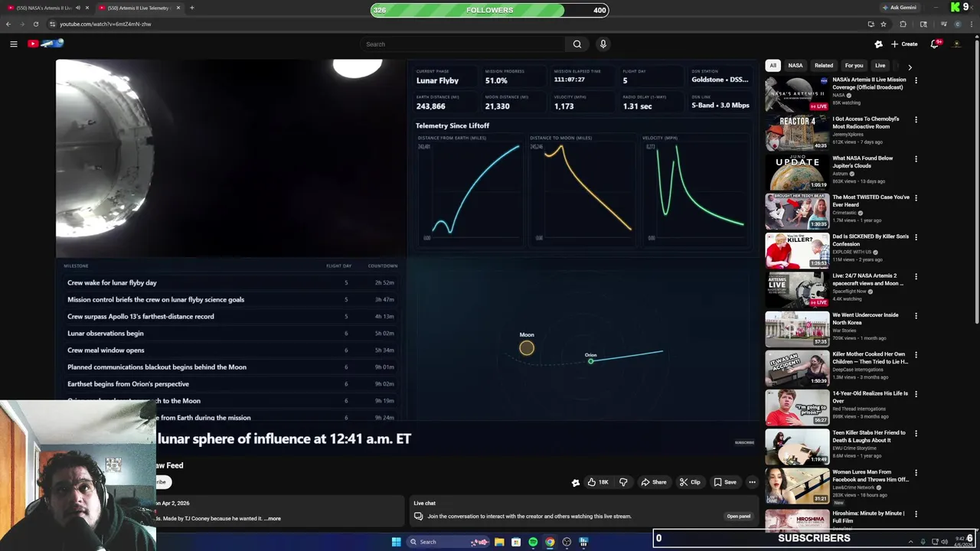Click Crew wake for lunar flyby day row
980x551 pixels.
tap(232, 283)
